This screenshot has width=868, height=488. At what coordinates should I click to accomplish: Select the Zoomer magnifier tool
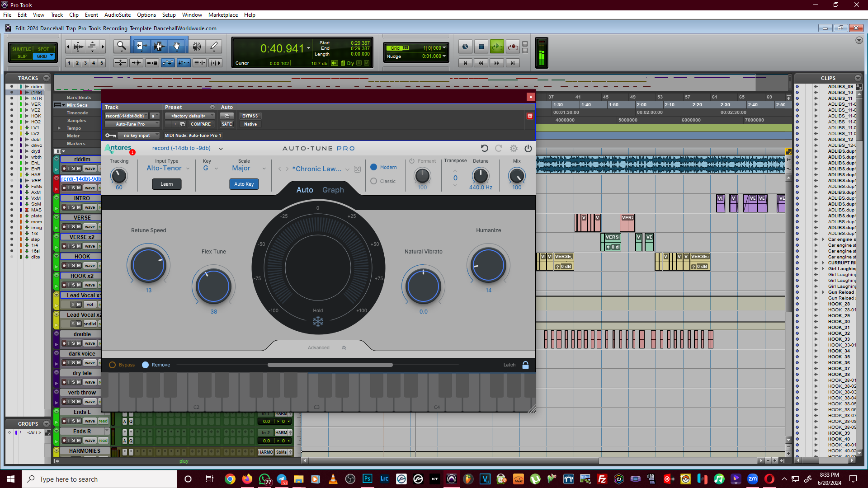(x=121, y=46)
